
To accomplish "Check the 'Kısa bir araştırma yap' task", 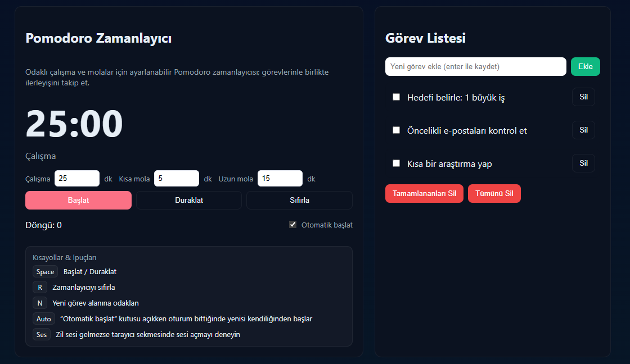I will [396, 163].
